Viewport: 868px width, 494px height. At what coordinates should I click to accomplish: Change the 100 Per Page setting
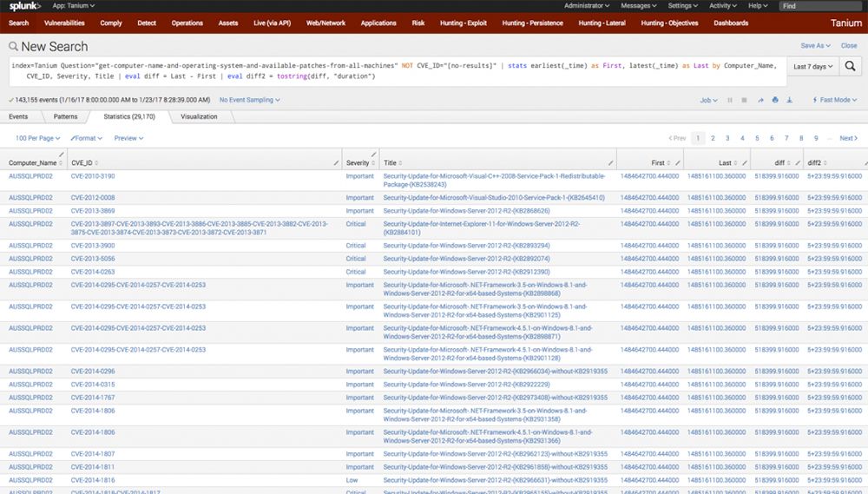[x=37, y=138]
